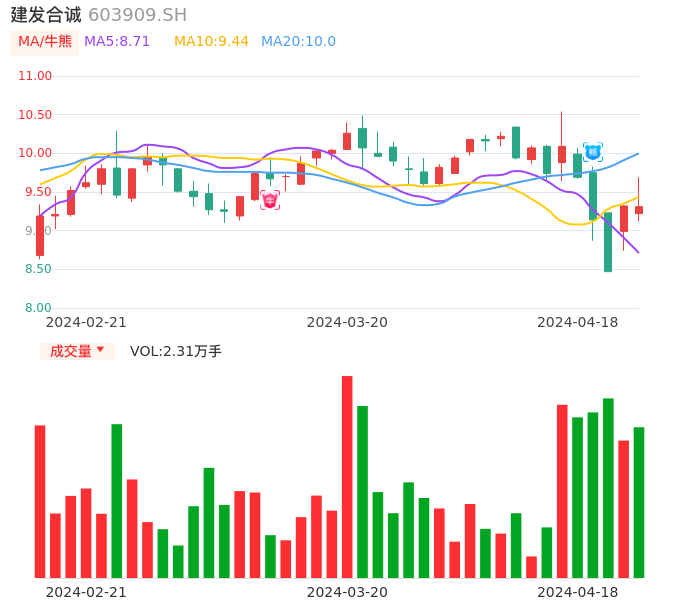The height and width of the screenshot is (606, 686).
Task: Click the first red candlestick at chart start
Action: [40, 235]
